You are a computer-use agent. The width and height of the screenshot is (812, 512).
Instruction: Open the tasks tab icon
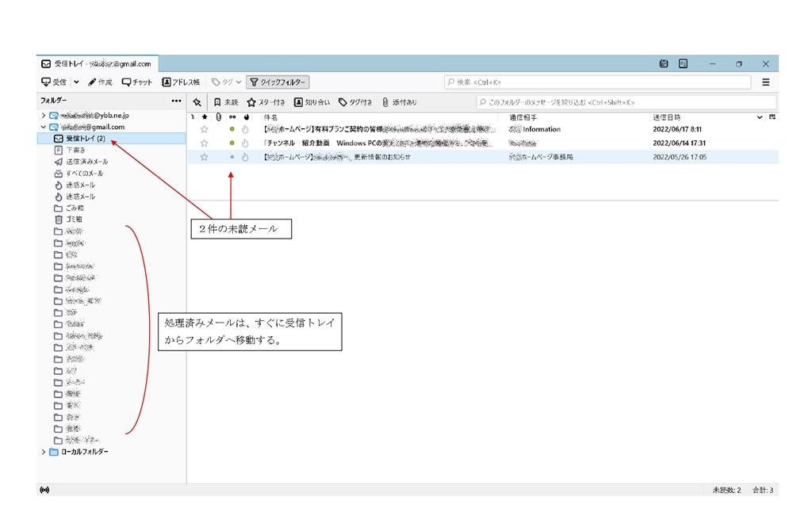pyautogui.click(x=683, y=63)
